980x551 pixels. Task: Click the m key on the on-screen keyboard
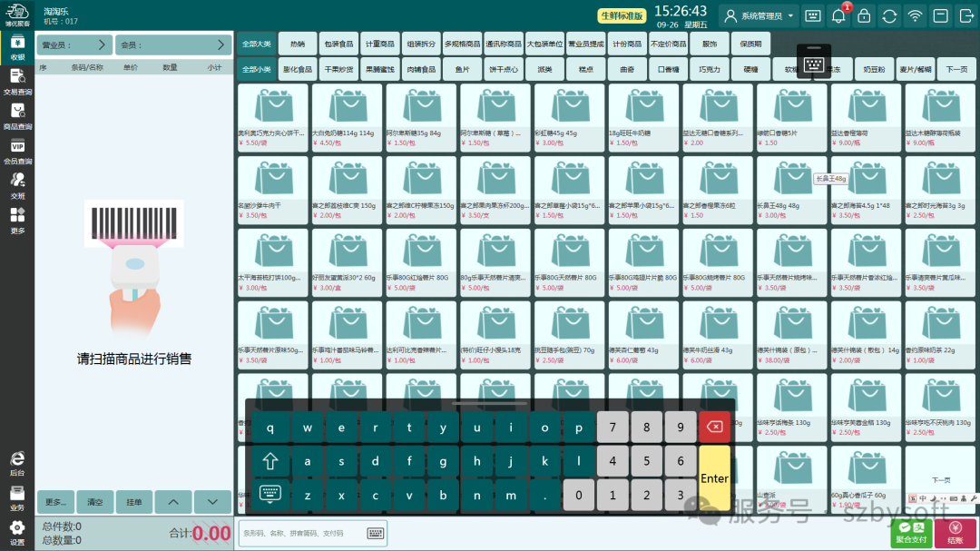coord(511,495)
